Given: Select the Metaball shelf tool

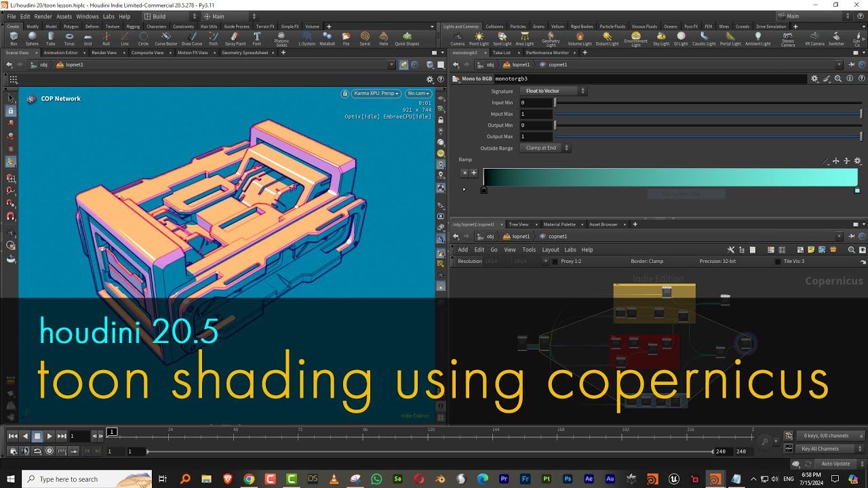Looking at the screenshot, I should (327, 39).
